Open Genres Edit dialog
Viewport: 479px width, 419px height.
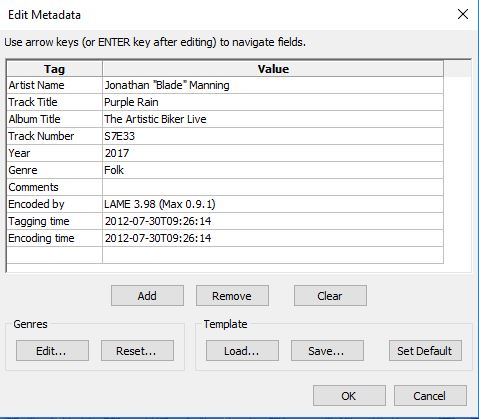[52, 351]
